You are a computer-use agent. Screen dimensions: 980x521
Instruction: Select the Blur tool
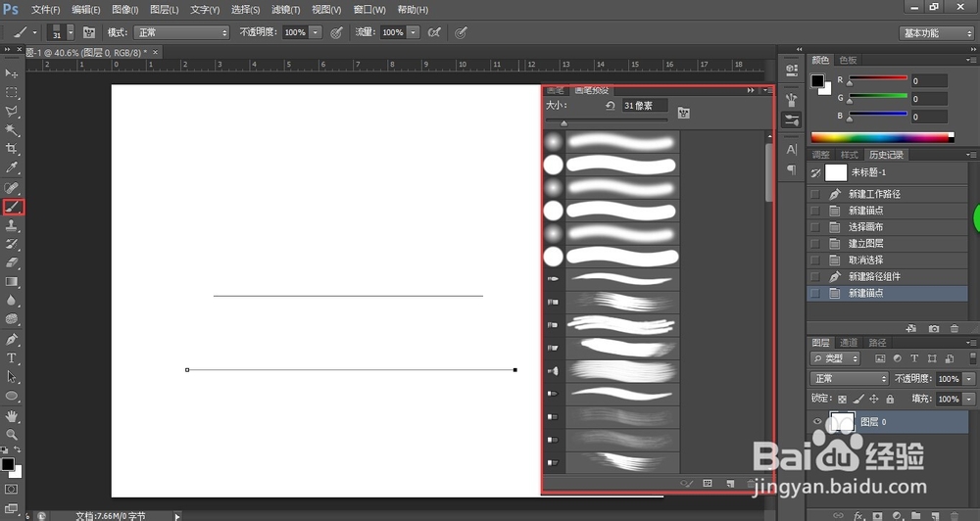tap(11, 301)
